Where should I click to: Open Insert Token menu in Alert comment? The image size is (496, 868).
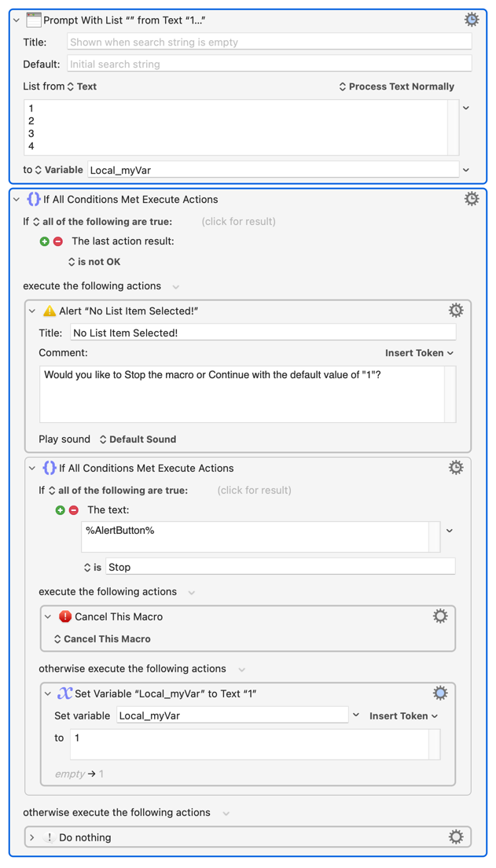[x=419, y=353]
